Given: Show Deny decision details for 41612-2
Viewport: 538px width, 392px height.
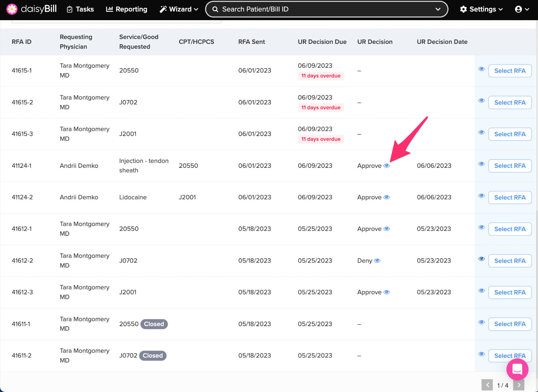Looking at the screenshot, I should (x=377, y=261).
